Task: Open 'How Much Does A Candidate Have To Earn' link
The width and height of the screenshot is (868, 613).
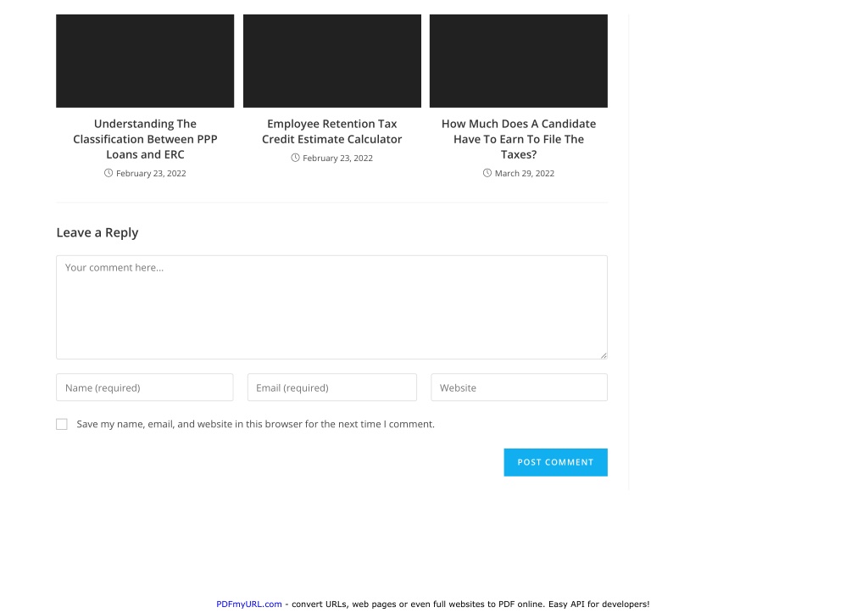Action: [x=519, y=139]
